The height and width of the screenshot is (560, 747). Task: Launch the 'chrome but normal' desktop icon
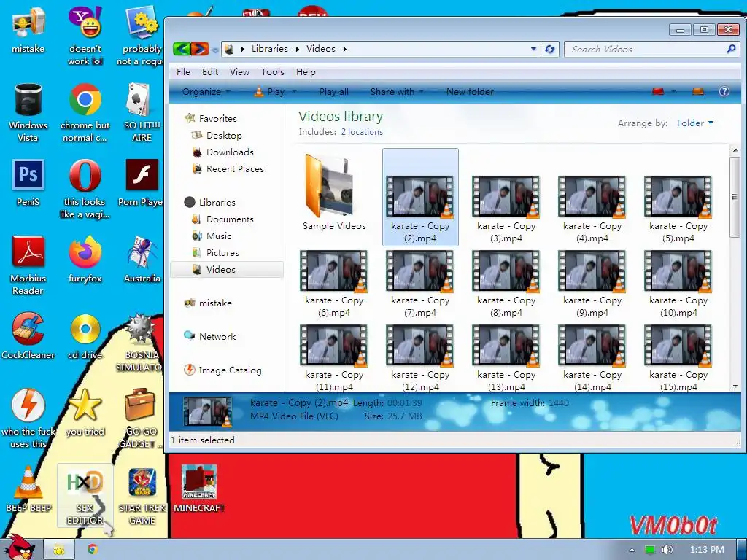85,112
